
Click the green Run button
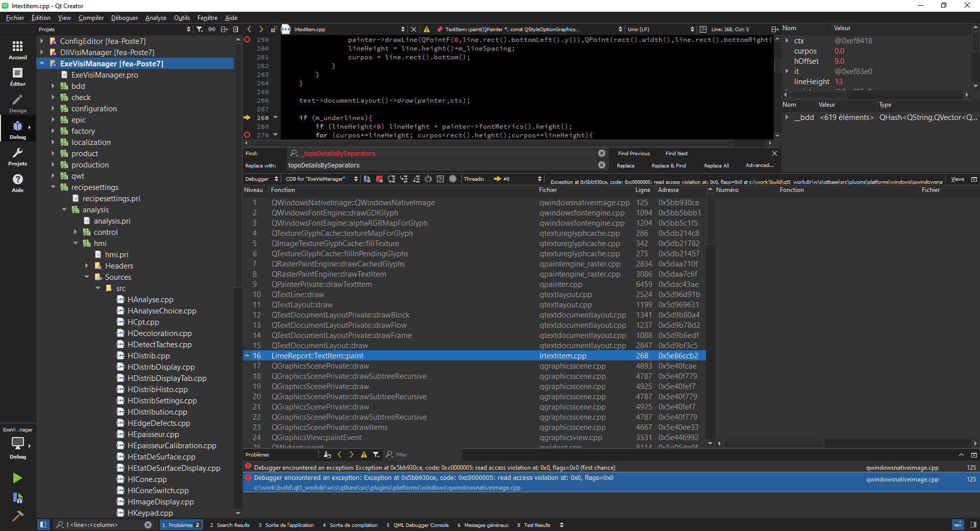click(17, 478)
